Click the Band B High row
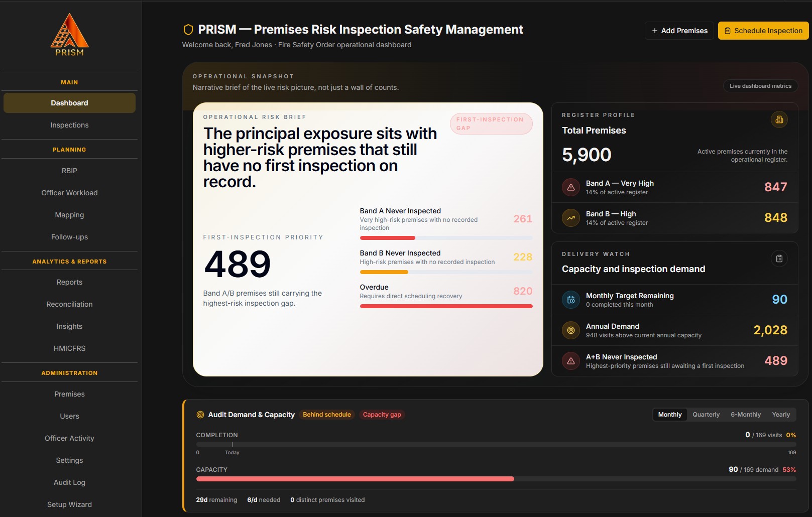 tap(674, 218)
